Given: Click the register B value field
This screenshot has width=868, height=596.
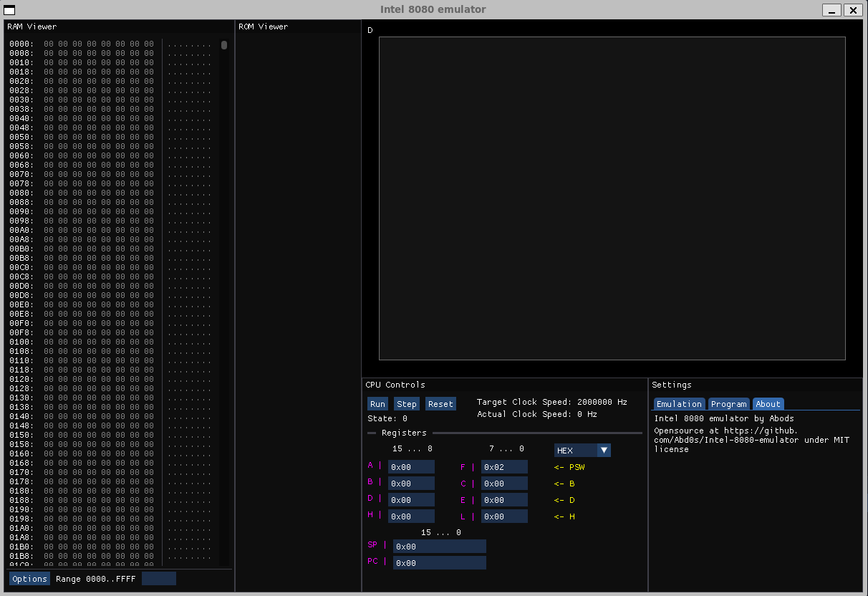Looking at the screenshot, I should click(411, 484).
